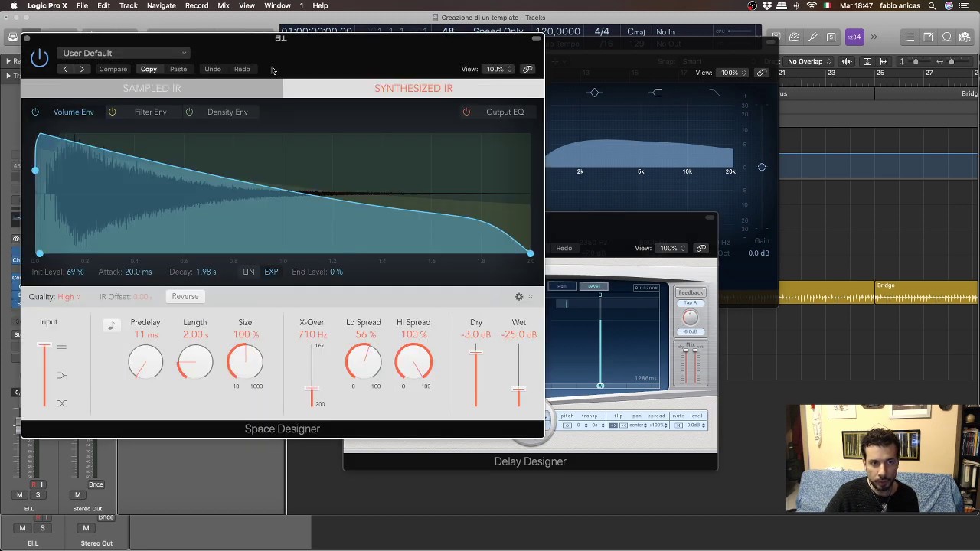Click the Input slider handle
This screenshot has width=980, height=551.
click(44, 346)
